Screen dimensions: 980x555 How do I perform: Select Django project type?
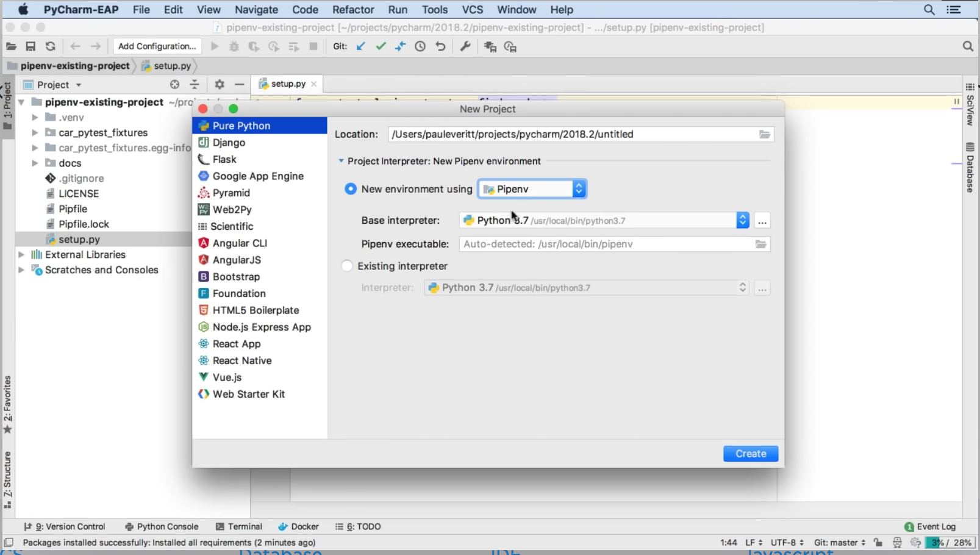point(259,142)
